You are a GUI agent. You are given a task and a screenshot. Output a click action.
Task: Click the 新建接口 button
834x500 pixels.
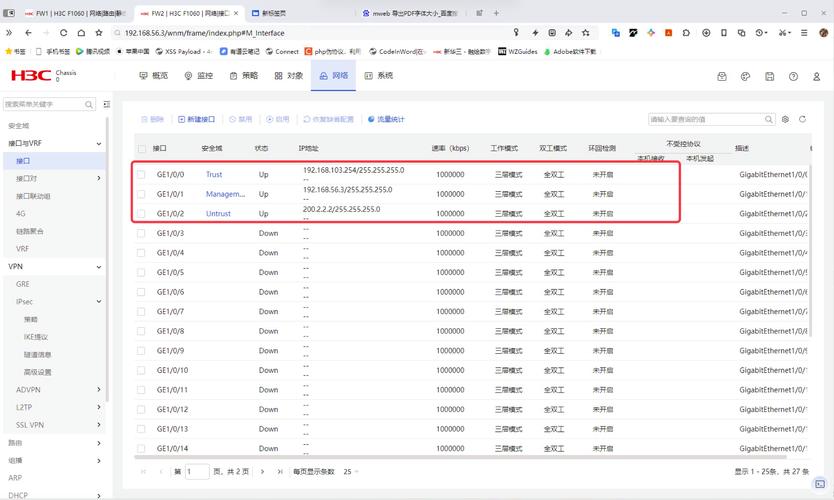(196, 119)
